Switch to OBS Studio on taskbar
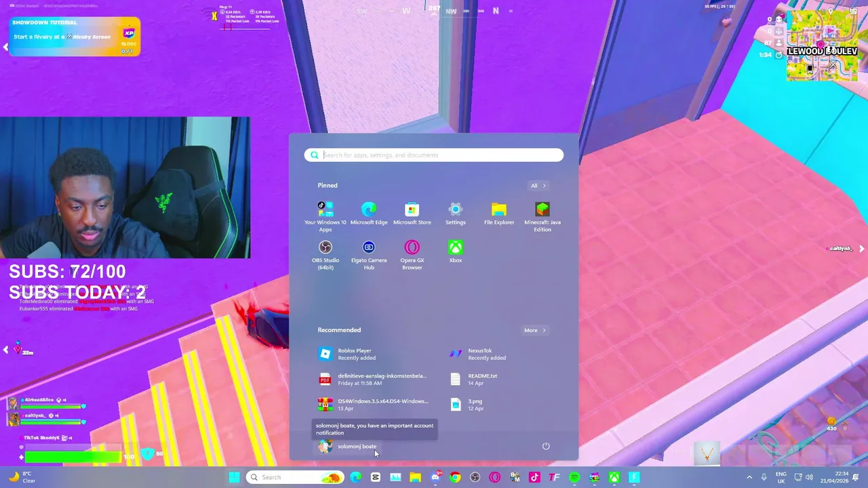The height and width of the screenshot is (488, 868). [475, 477]
